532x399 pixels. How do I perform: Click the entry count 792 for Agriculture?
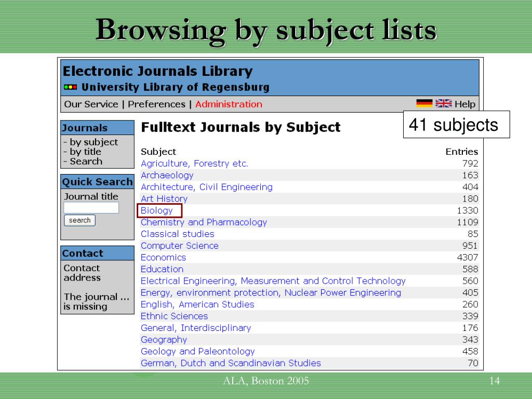tap(470, 164)
